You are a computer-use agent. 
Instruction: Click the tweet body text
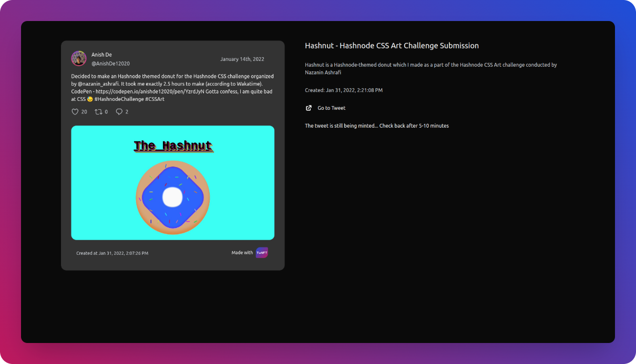pos(172,88)
